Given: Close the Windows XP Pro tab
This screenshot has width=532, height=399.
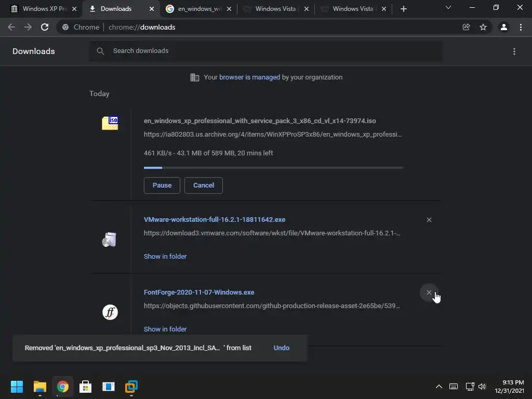Looking at the screenshot, I should click(x=74, y=9).
